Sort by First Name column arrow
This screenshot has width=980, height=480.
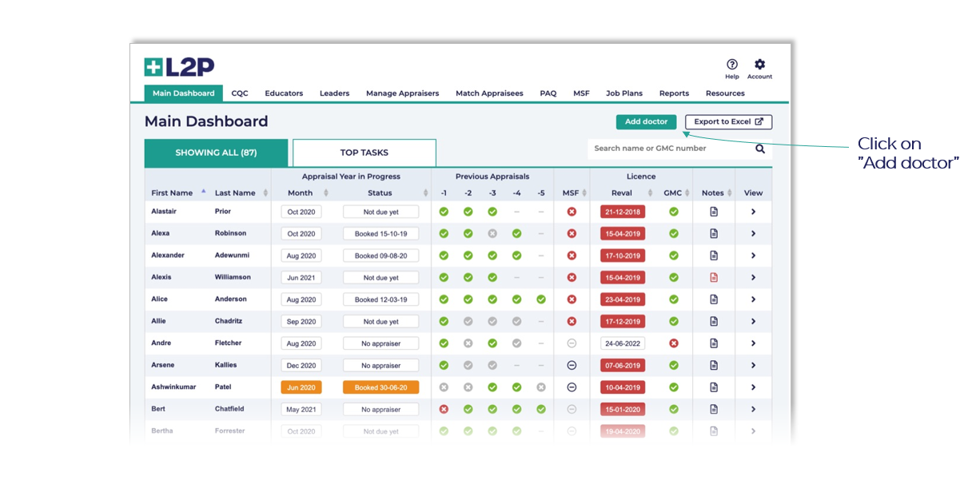(x=203, y=192)
